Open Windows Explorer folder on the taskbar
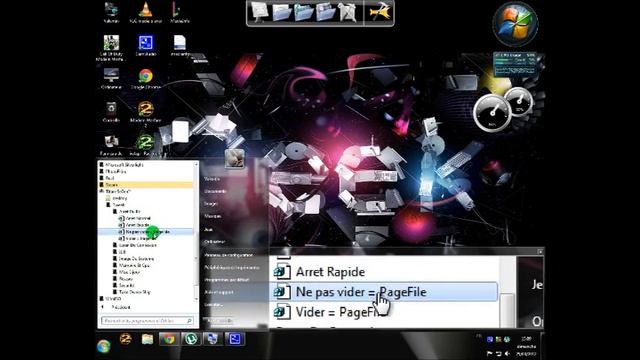Screen dimensions: 640x360 pyautogui.click(x=147, y=339)
